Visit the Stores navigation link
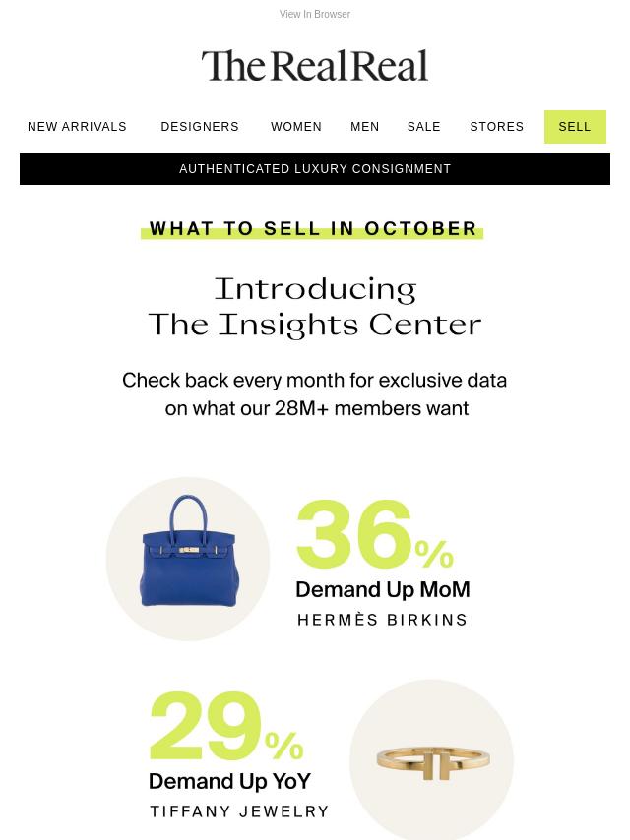Screen dimensions: 630x840 (497, 127)
